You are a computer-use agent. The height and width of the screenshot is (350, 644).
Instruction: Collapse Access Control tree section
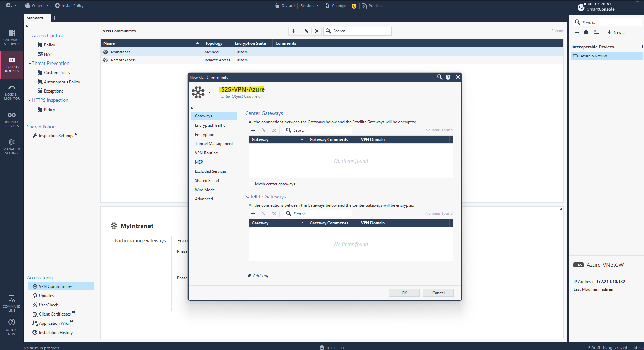pyautogui.click(x=30, y=36)
